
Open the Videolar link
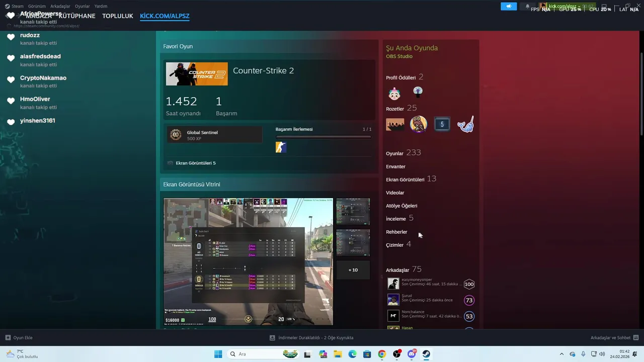coord(395,193)
